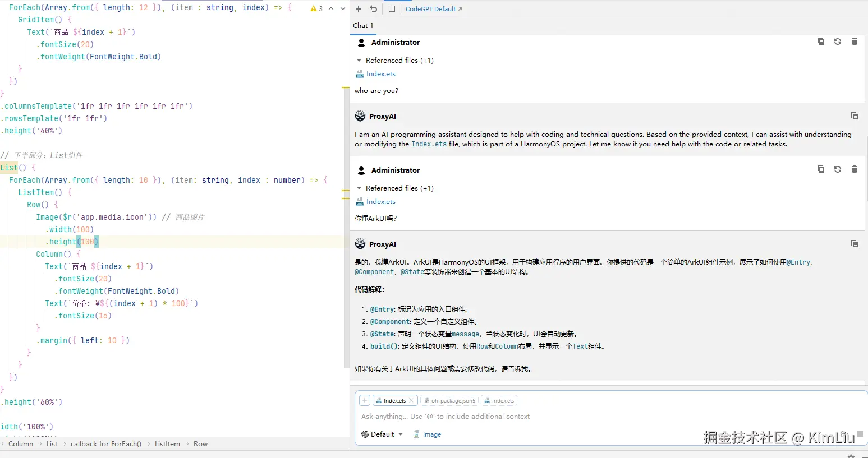Click the undo/reset chat arrow icon
The height and width of the screenshot is (458, 868).
[x=374, y=9]
